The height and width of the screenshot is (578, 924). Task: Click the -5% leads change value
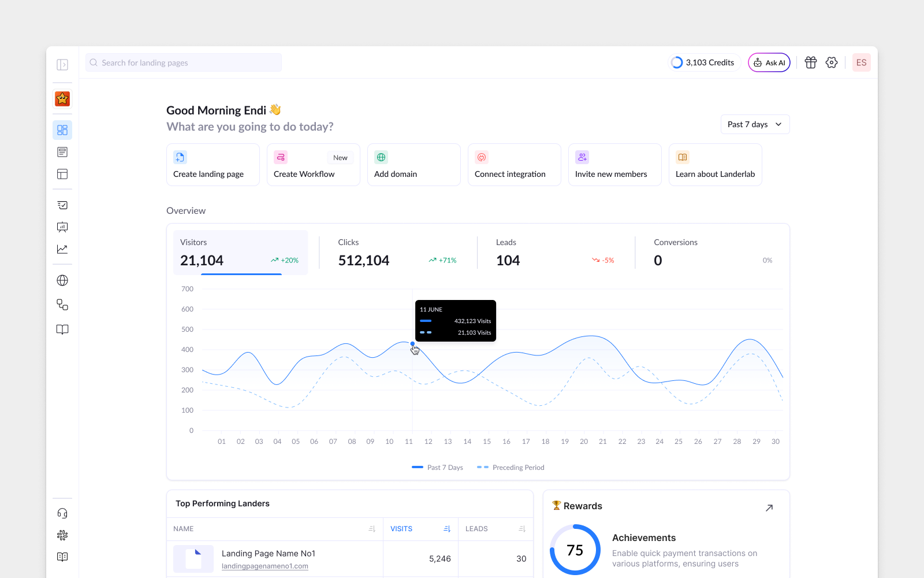click(608, 261)
